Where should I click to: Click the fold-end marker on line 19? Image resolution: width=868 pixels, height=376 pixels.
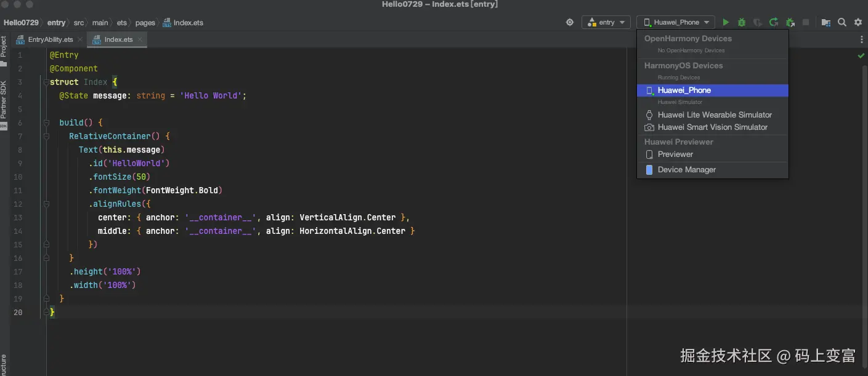click(46, 299)
